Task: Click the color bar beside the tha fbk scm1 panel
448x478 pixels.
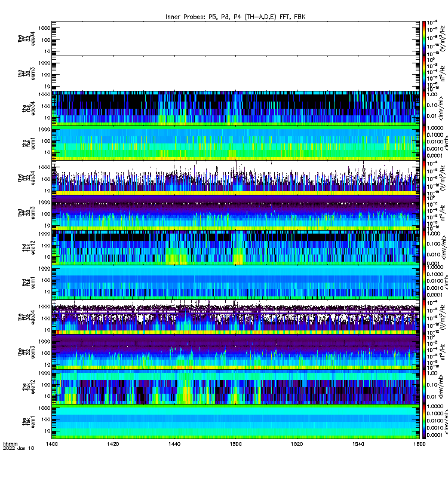Action: (x=424, y=143)
